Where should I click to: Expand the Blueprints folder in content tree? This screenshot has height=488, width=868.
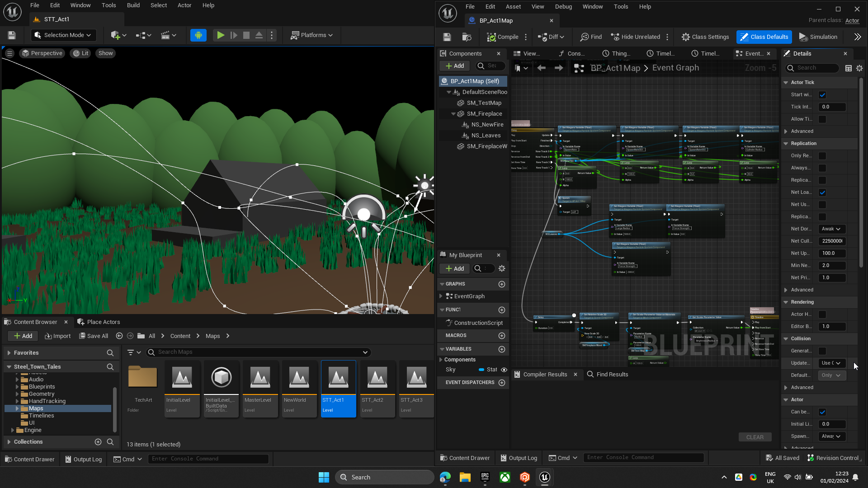pyautogui.click(x=17, y=387)
